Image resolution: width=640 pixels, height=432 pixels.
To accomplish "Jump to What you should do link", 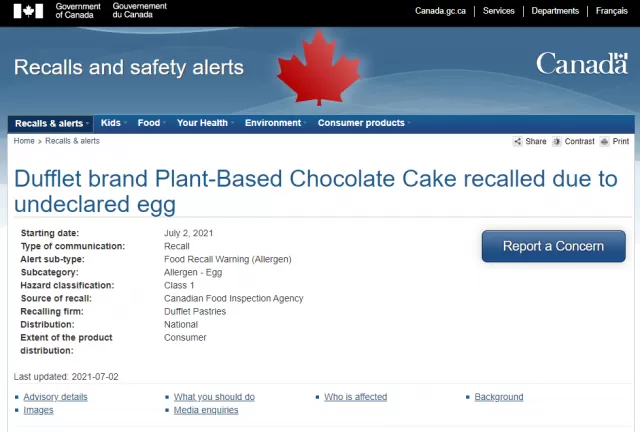I will 214,397.
